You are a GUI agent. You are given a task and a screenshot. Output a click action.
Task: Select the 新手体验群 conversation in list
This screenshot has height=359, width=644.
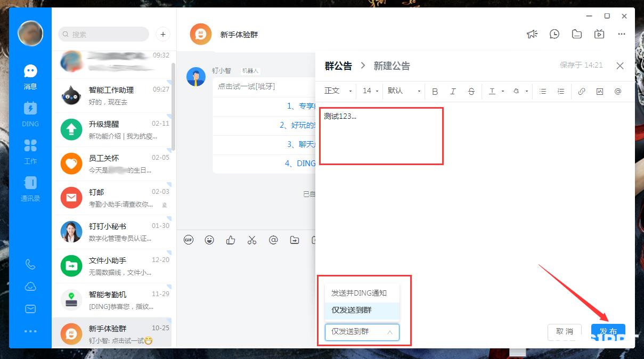113,333
